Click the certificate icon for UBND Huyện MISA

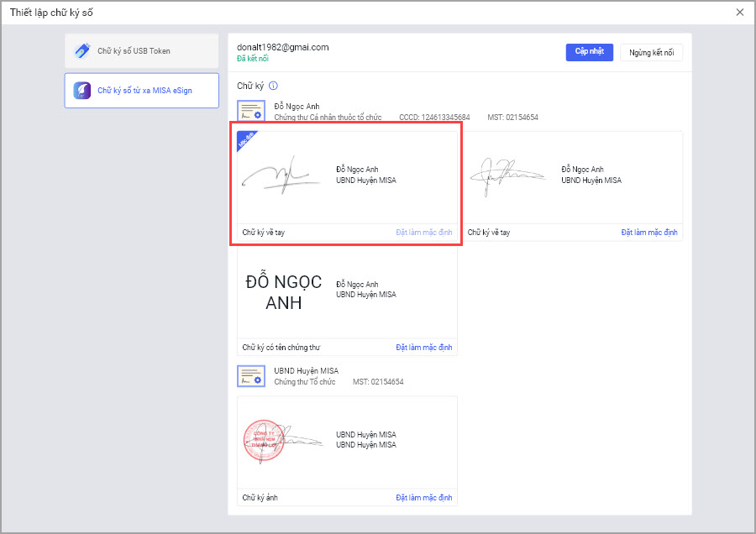coord(251,376)
